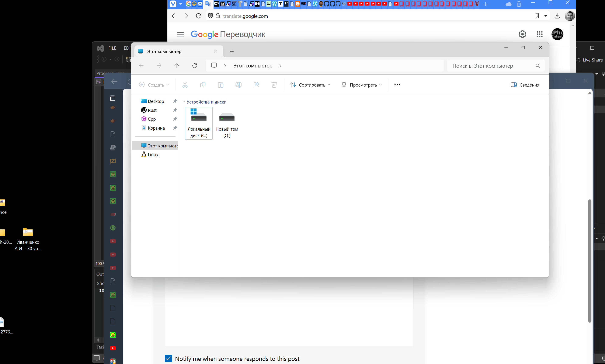
Task: Open the Google Translate hamburger menu
Action: (180, 34)
